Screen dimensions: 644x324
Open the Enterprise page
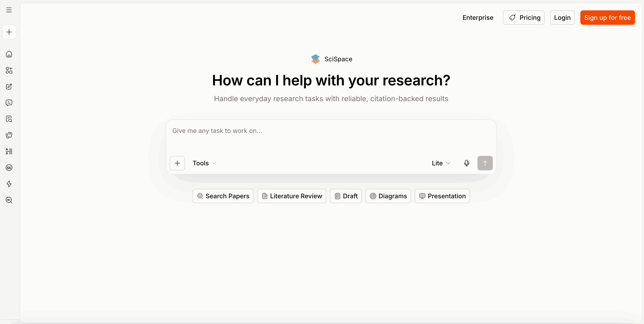(478, 18)
